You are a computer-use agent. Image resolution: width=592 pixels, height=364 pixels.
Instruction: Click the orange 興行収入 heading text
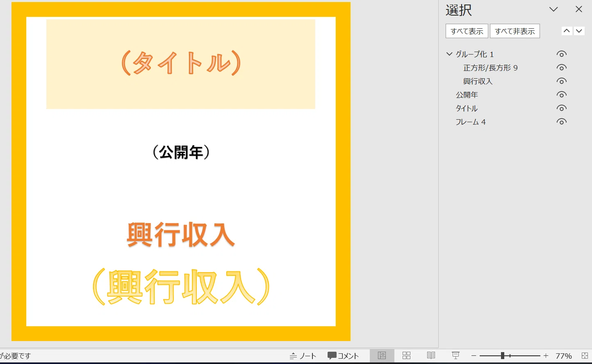[x=181, y=235]
